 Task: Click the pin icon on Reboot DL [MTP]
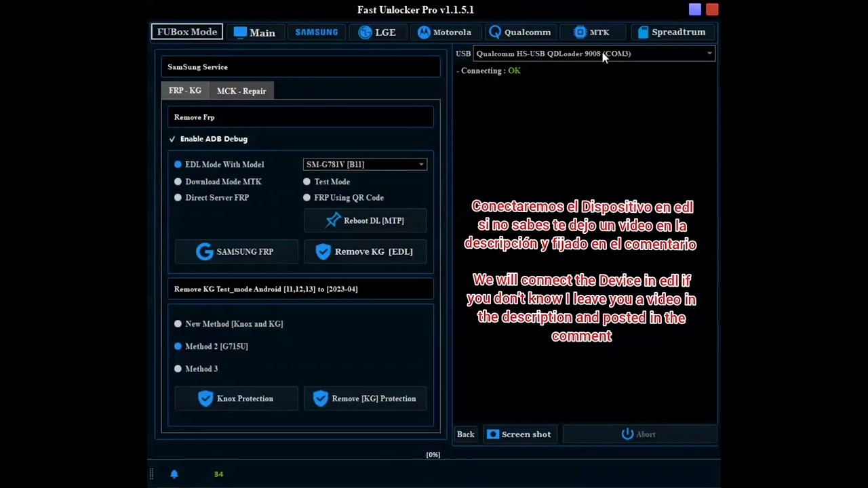[x=333, y=220]
